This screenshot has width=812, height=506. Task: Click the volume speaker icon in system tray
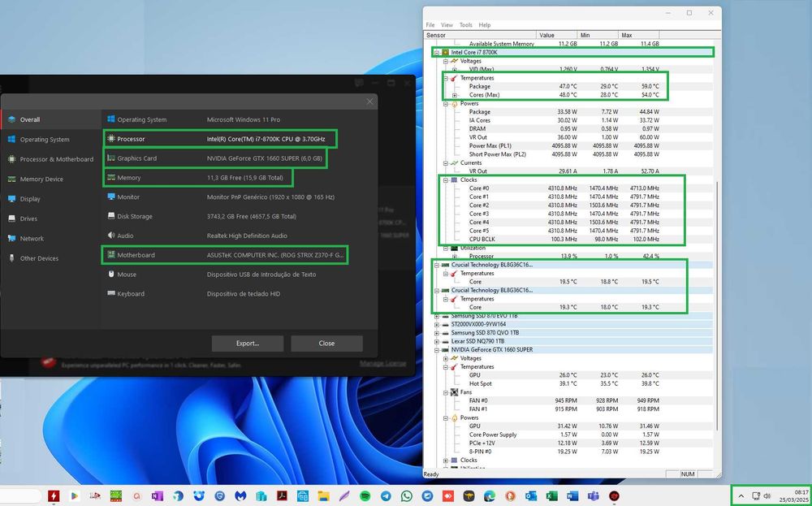point(767,496)
